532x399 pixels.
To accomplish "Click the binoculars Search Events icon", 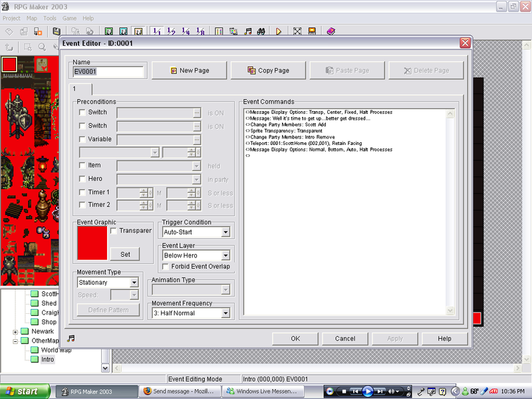I will point(261,31).
